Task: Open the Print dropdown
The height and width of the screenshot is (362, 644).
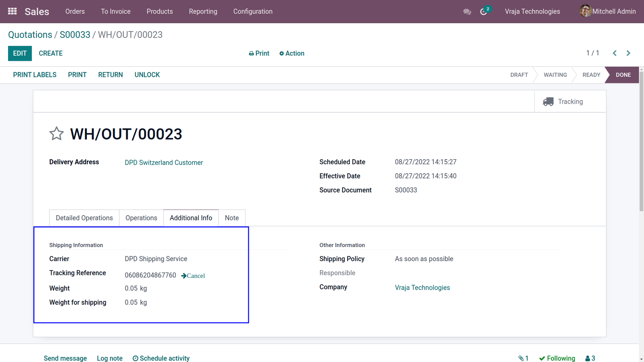Action: pos(259,53)
